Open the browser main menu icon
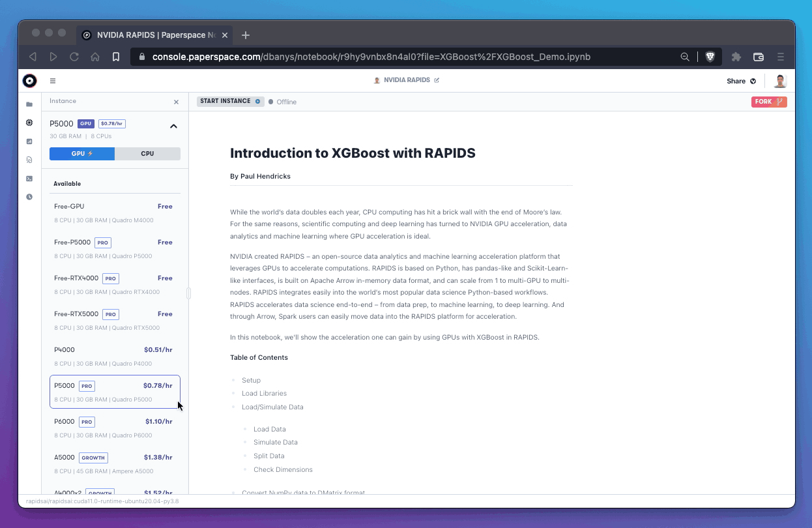 pyautogui.click(x=781, y=57)
